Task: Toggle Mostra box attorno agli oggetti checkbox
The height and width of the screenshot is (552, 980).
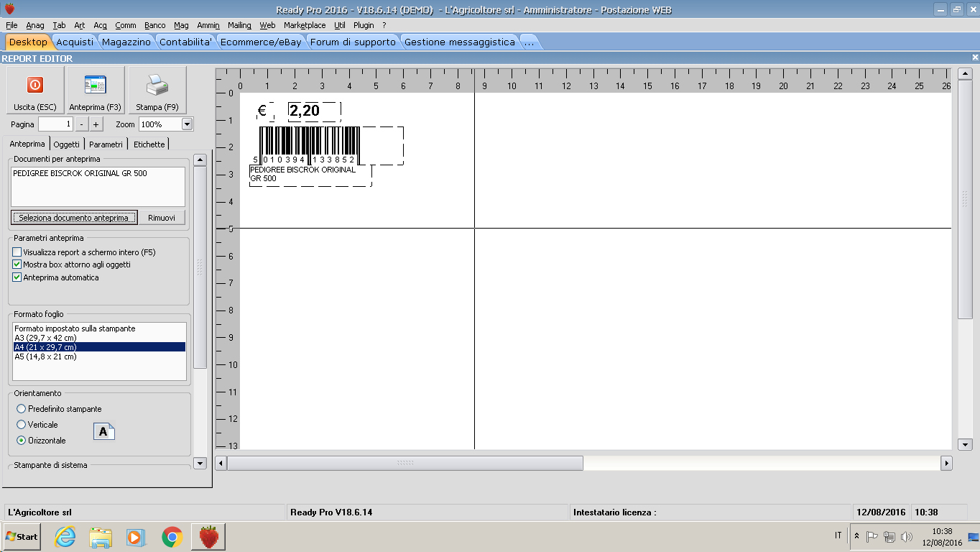Action: 17,264
